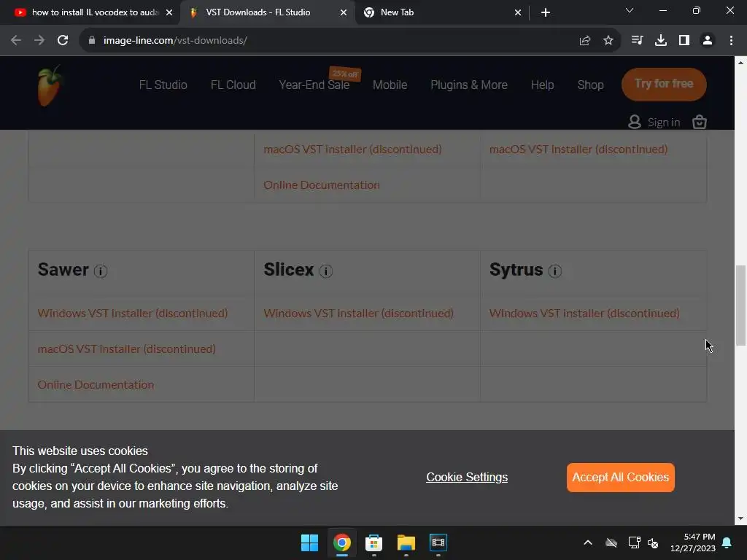Click the user profile icon beside Sign in
Image resolution: width=747 pixels, height=560 pixels.
click(634, 122)
